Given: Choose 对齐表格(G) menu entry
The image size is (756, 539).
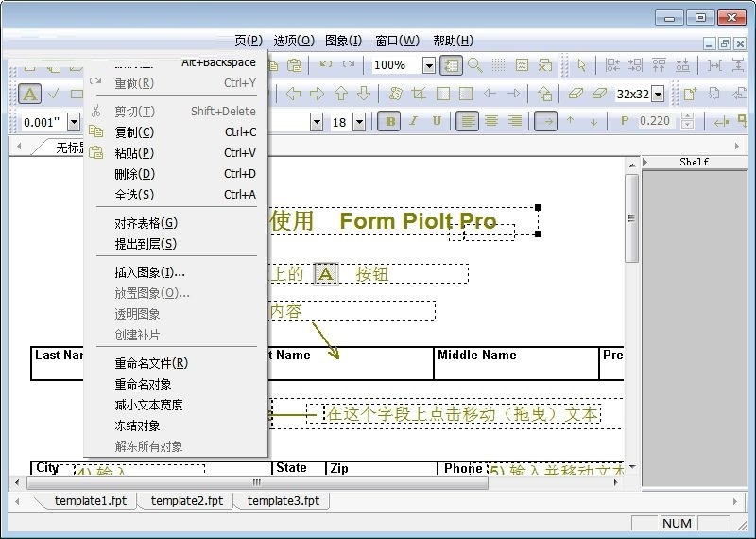Looking at the screenshot, I should [176, 223].
